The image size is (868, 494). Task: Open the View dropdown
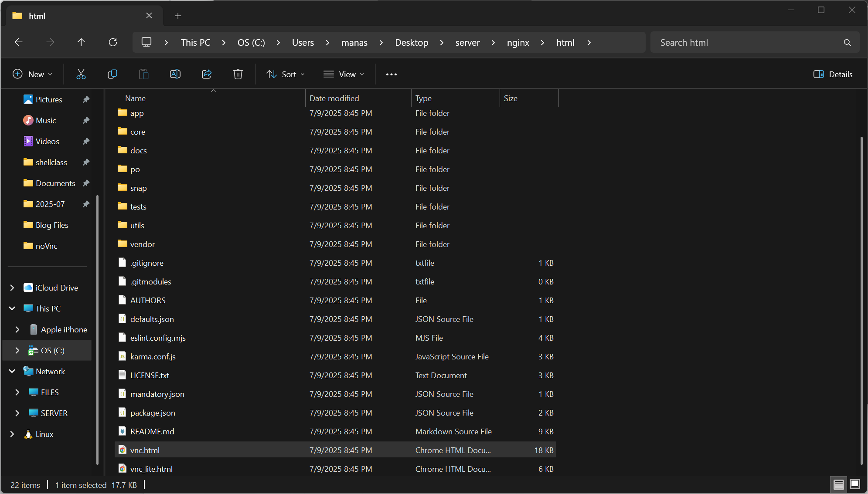[344, 74]
